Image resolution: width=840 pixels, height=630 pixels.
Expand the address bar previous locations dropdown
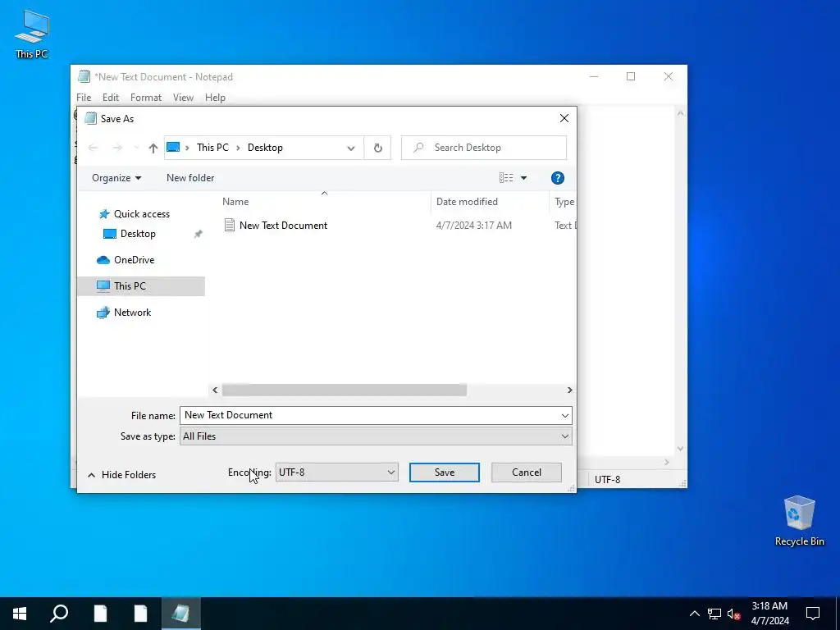[x=351, y=148]
